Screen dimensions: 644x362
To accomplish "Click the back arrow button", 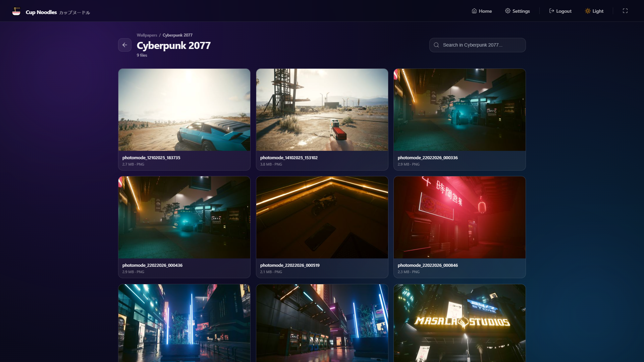I will (125, 45).
